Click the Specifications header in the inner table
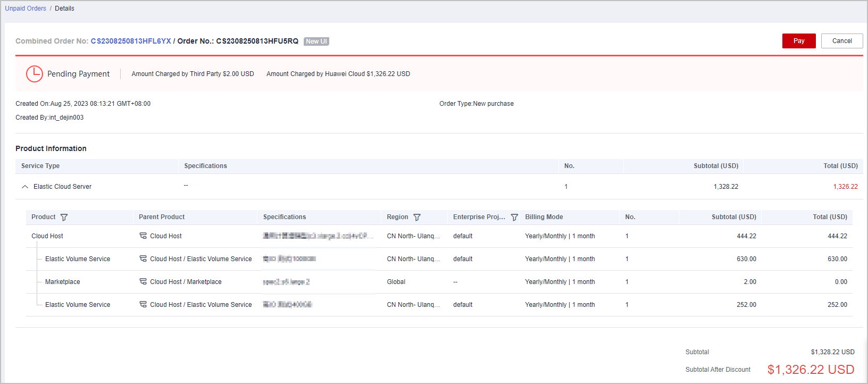 point(285,217)
